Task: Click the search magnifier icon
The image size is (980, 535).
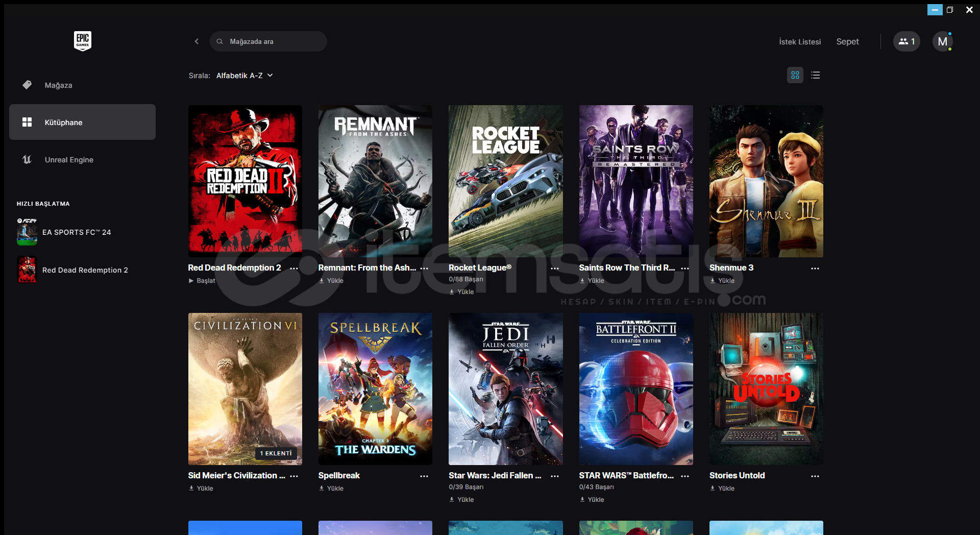Action: [219, 41]
